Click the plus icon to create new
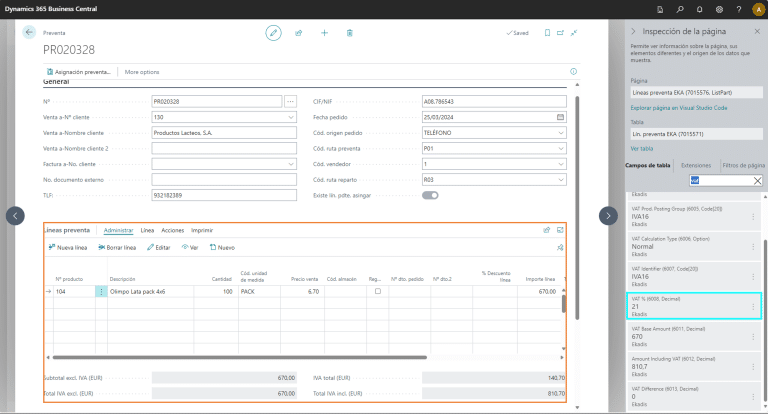Image resolution: width=768 pixels, height=414 pixels. 324,33
